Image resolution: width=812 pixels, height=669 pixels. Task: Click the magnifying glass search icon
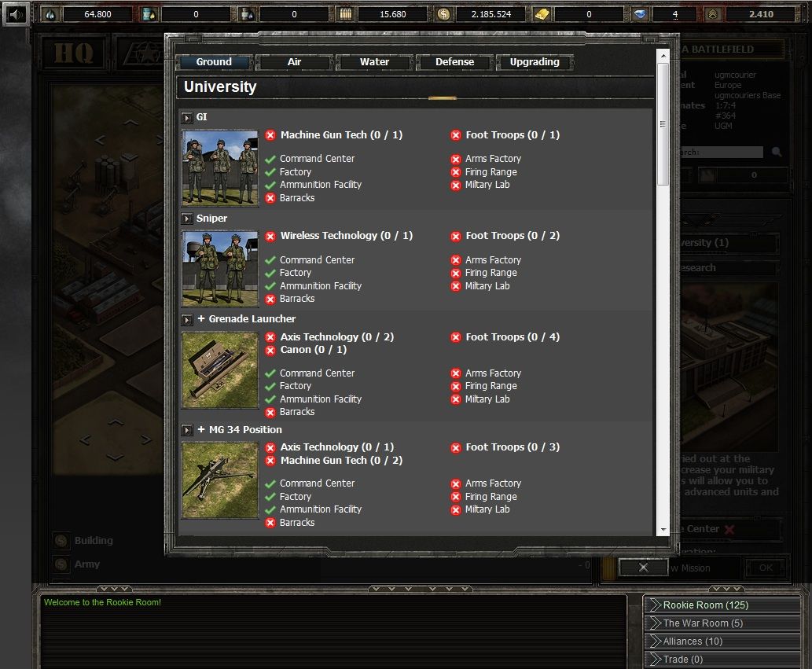[x=776, y=152]
